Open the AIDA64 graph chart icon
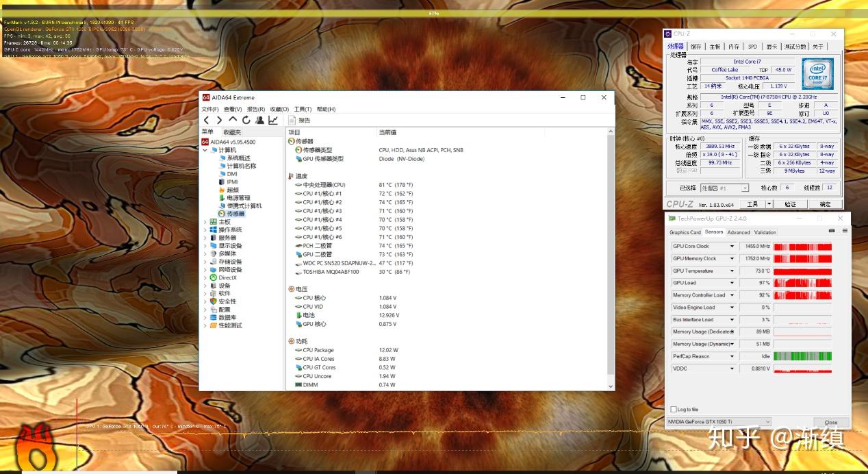Viewport: 868px width, 474px height. [x=273, y=120]
